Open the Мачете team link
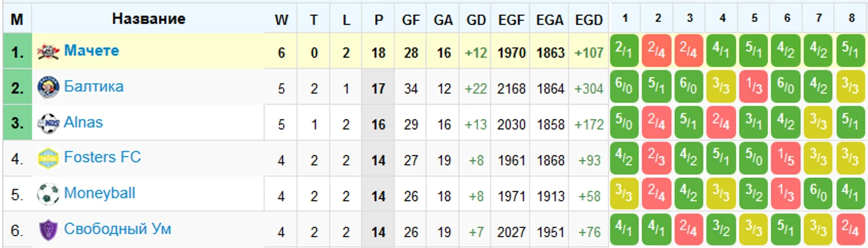 [92, 51]
